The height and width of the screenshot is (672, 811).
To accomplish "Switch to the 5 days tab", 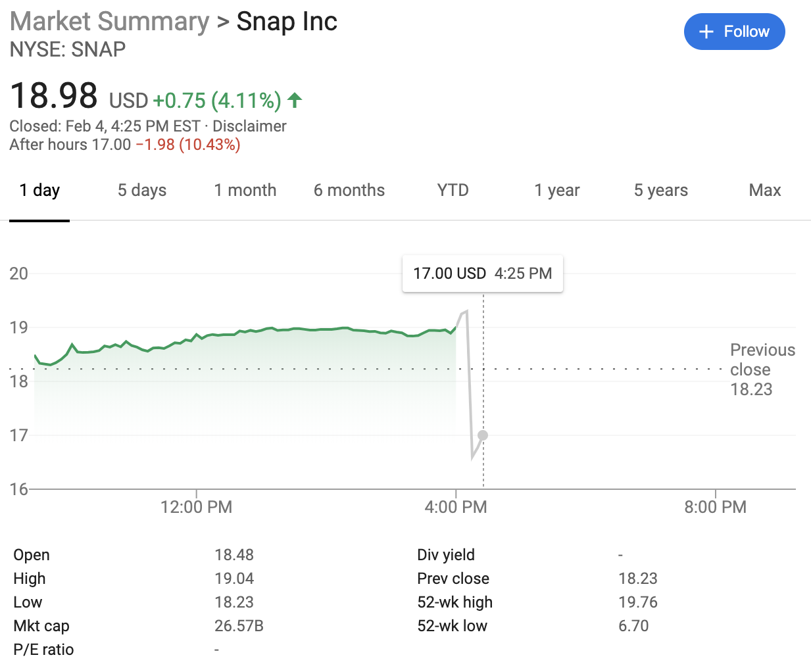I will [142, 191].
